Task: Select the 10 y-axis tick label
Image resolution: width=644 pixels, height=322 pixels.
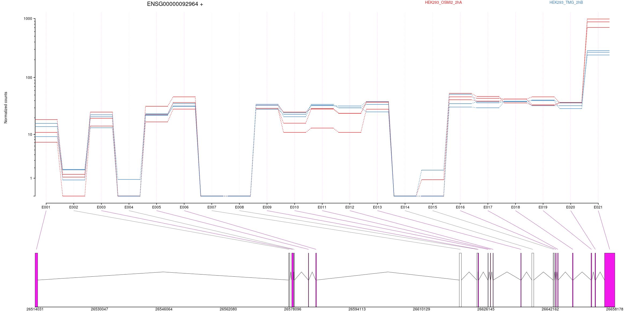Action: tap(30, 134)
